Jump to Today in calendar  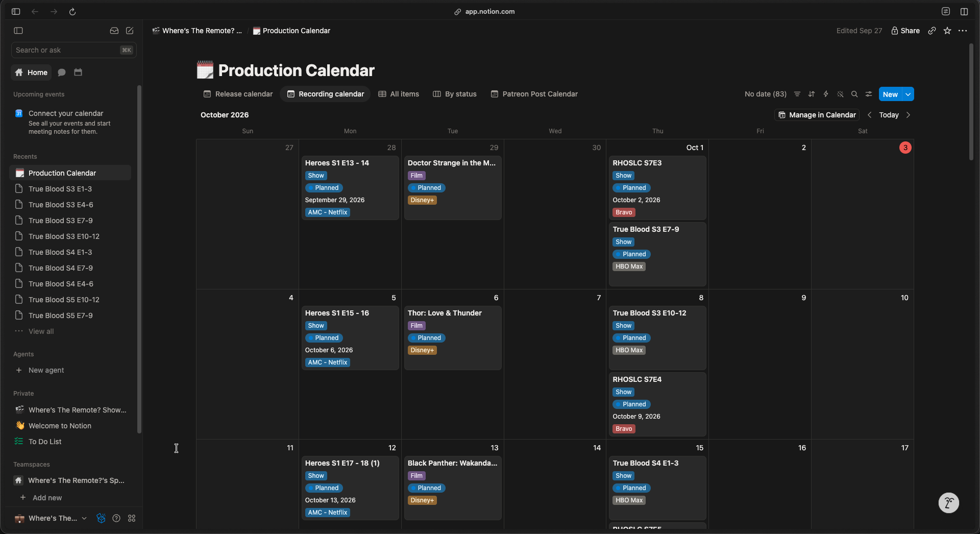coord(889,115)
